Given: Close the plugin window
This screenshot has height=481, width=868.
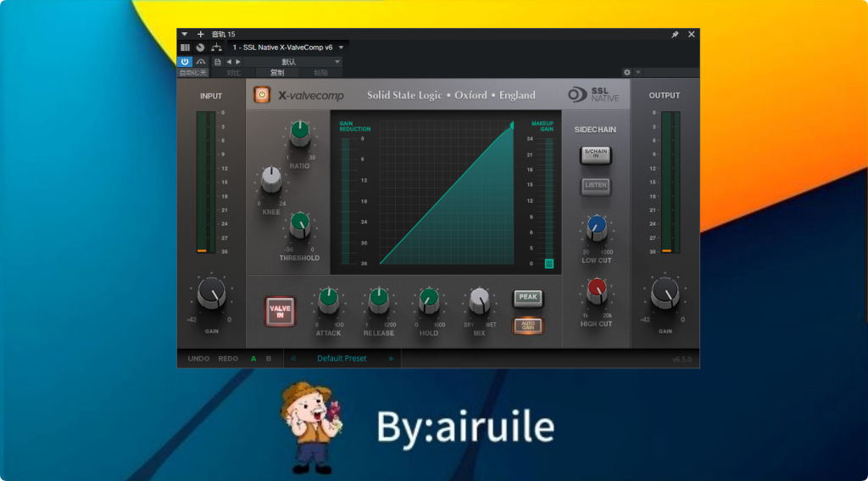Looking at the screenshot, I should [x=692, y=34].
